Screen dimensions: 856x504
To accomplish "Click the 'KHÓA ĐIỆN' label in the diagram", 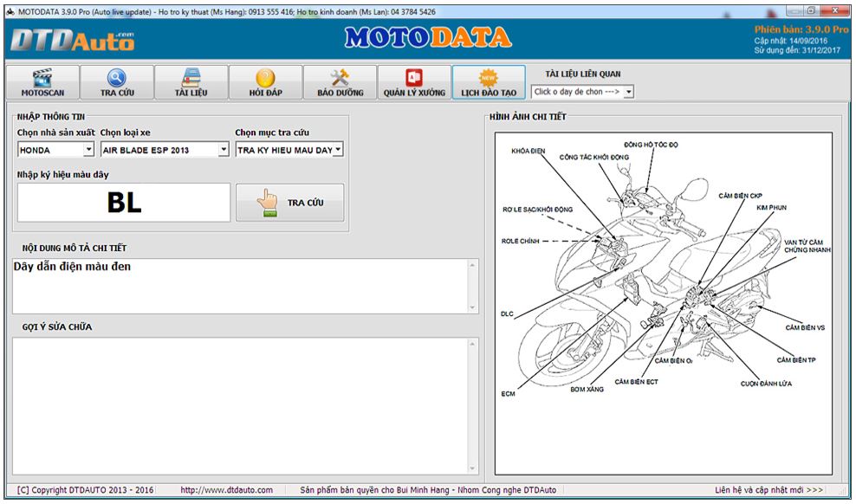I will click(528, 151).
